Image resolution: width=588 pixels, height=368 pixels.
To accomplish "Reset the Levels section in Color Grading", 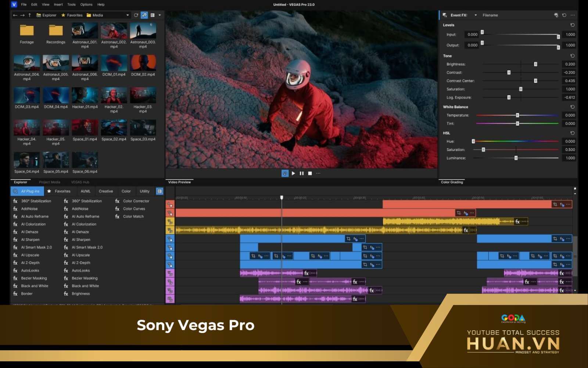I will 572,25.
